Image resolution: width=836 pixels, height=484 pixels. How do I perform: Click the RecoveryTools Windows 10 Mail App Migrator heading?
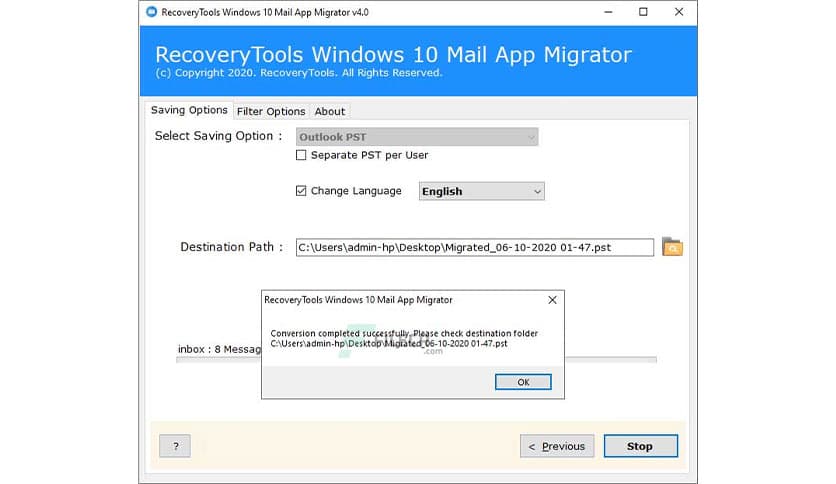[x=393, y=54]
